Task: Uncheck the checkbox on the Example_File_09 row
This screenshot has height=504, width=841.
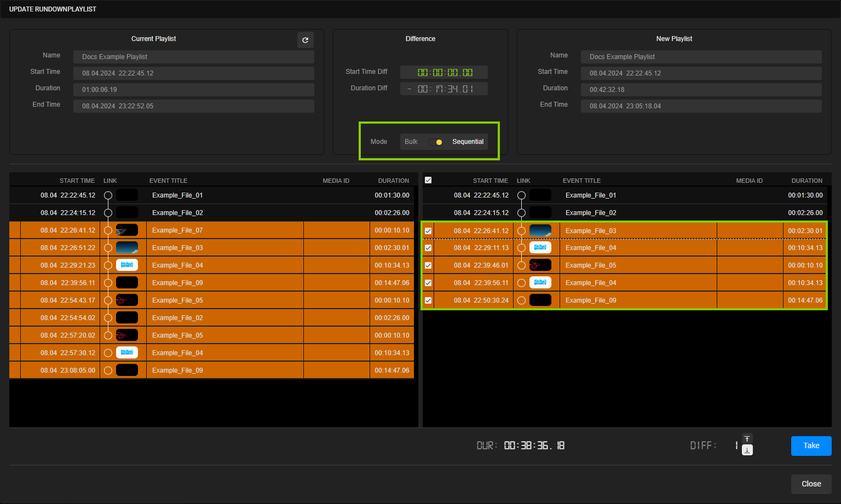Action: point(428,300)
